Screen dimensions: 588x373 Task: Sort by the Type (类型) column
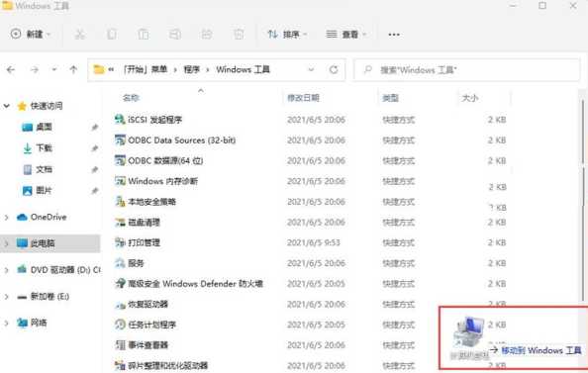coord(390,98)
